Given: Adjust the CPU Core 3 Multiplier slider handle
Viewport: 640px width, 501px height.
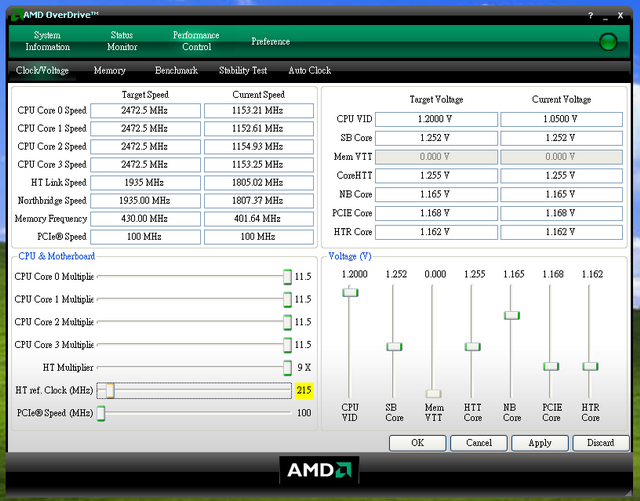Looking at the screenshot, I should pyautogui.click(x=287, y=345).
